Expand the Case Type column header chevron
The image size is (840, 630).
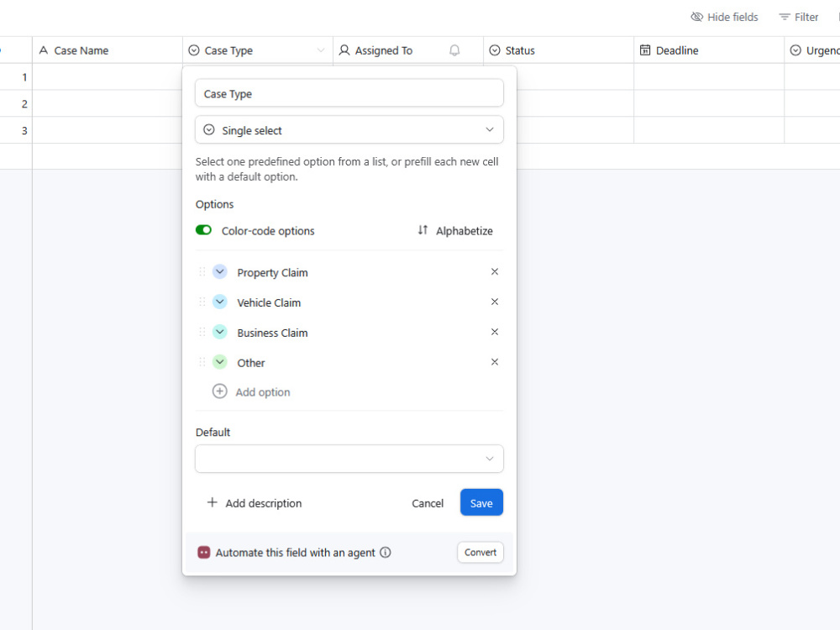320,50
